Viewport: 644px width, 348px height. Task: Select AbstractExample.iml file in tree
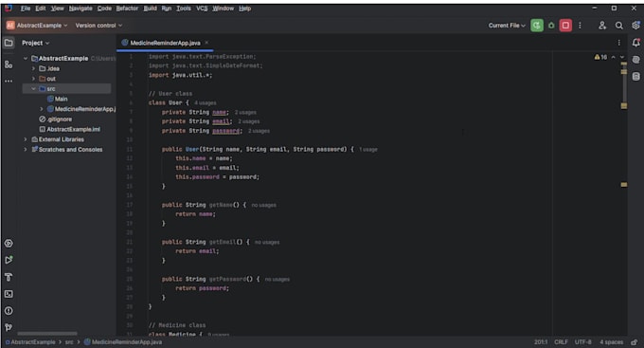[x=73, y=130]
